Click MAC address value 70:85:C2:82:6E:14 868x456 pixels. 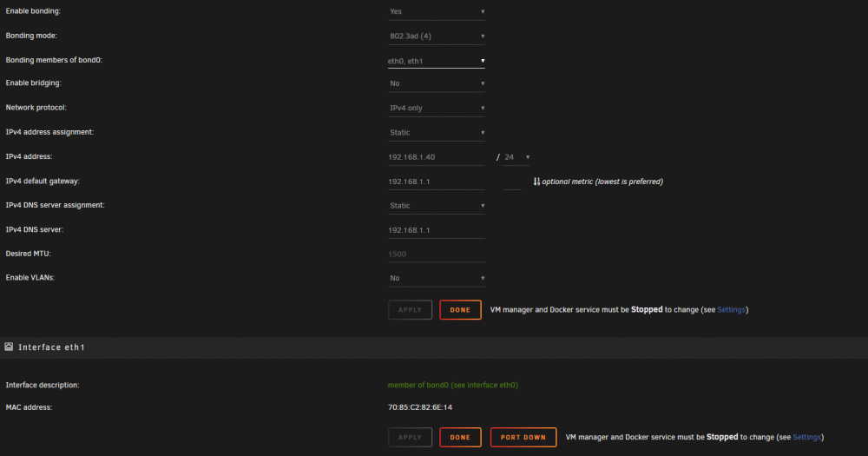pos(420,407)
